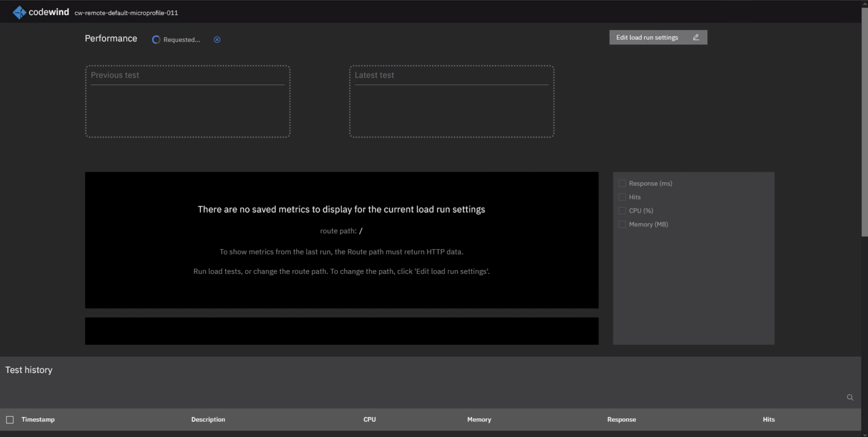Cancel the requested load test

[217, 40]
